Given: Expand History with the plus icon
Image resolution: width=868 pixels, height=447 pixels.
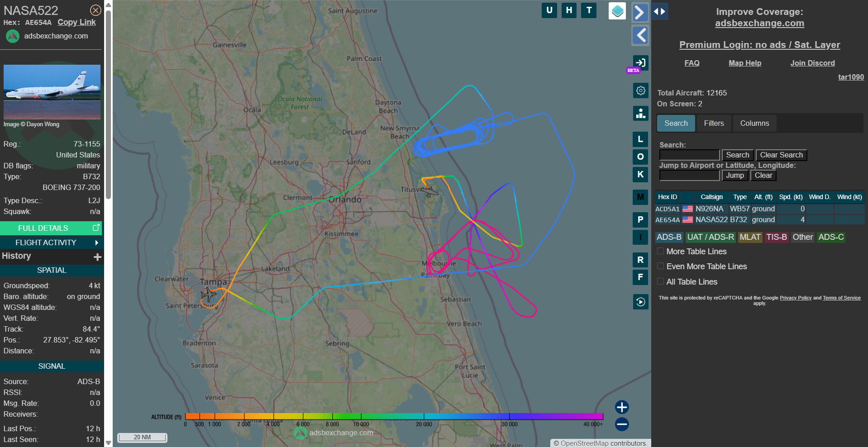Looking at the screenshot, I should point(97,257).
